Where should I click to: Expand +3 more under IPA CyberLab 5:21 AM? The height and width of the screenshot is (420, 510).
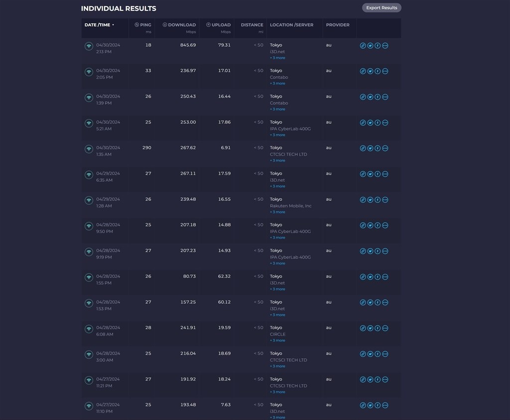(277, 135)
